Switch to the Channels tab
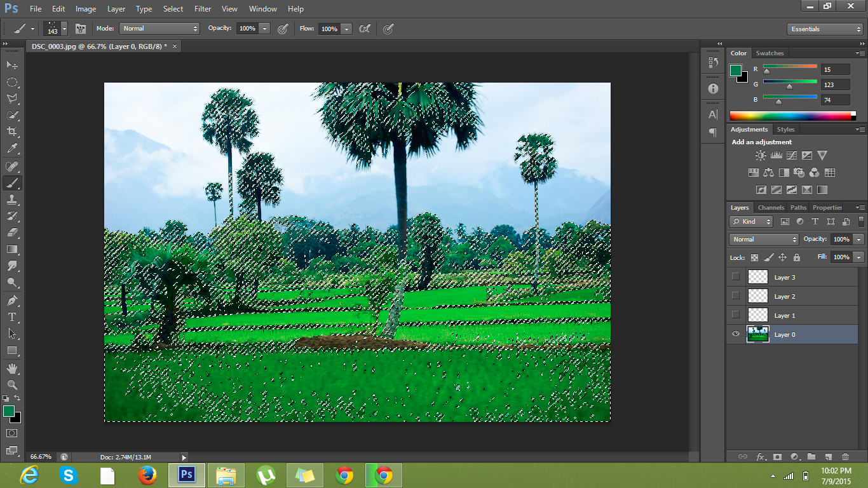Viewport: 868px width, 488px height. (x=771, y=207)
